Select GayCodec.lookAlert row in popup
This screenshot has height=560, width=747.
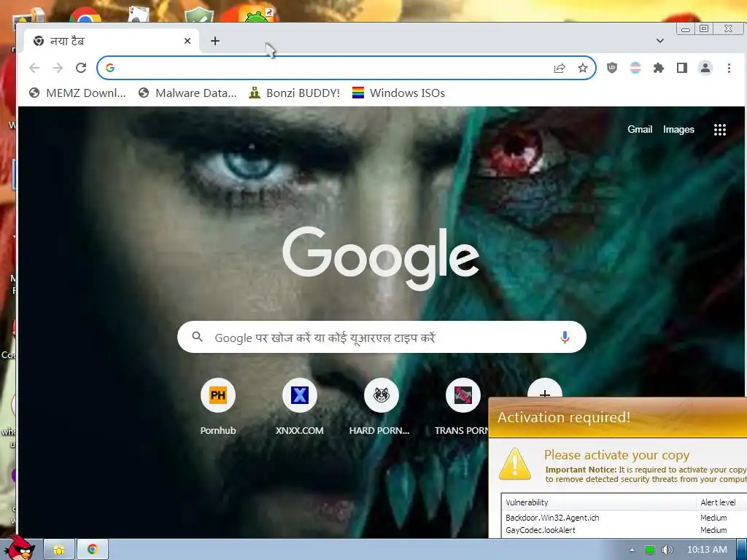624,530
